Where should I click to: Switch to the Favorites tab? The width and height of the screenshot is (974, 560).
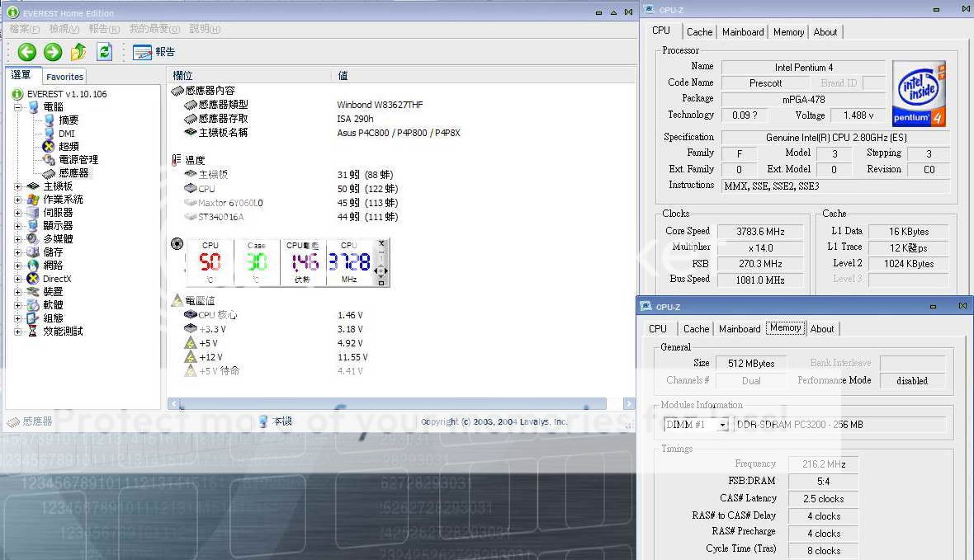point(64,77)
